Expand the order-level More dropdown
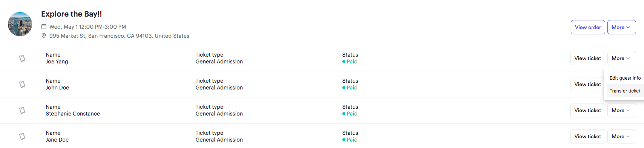 click(621, 27)
